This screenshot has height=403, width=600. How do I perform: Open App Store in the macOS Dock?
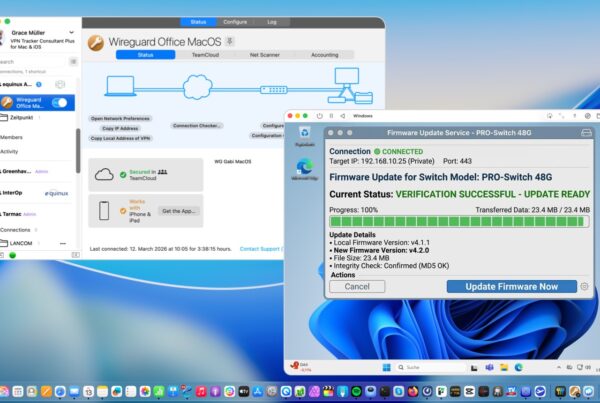click(x=258, y=392)
